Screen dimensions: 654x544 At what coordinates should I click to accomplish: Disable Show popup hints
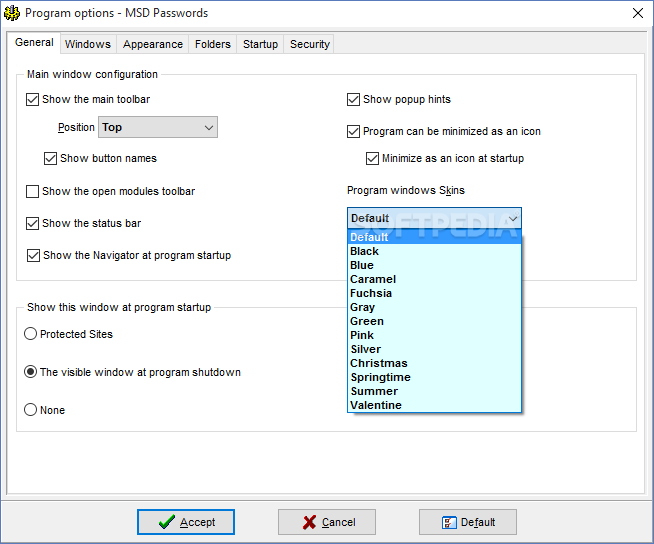pos(353,100)
